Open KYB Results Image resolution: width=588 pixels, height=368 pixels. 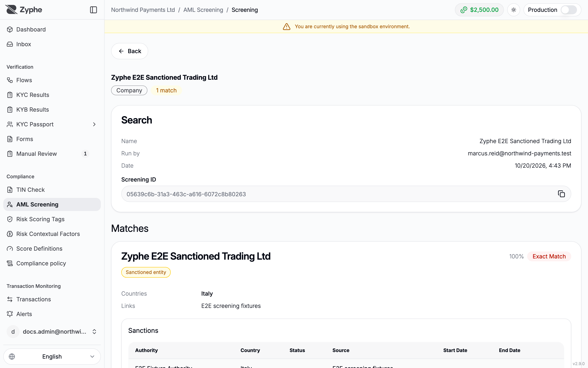pyautogui.click(x=52, y=110)
